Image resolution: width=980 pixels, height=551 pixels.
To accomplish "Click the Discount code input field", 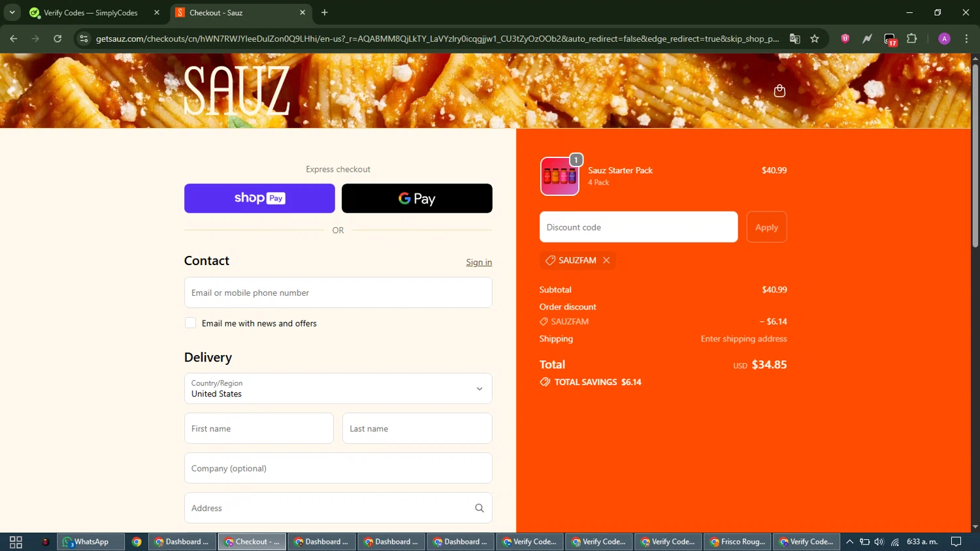I will coord(638,227).
